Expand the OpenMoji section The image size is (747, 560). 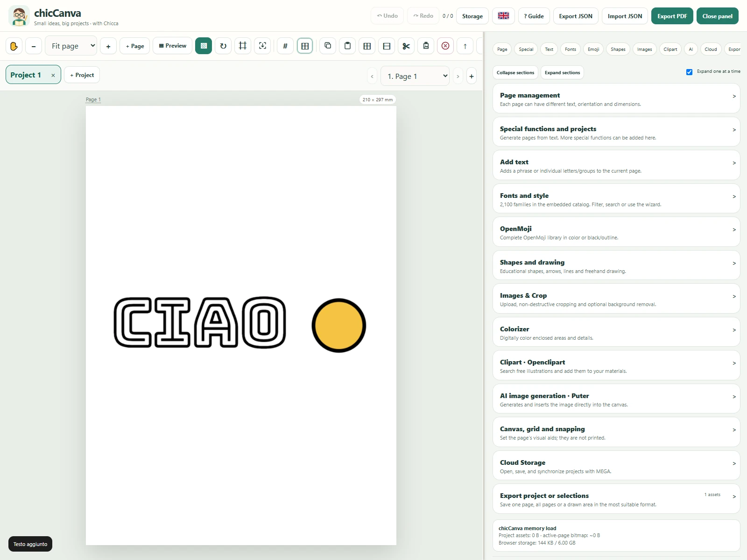[616, 232]
